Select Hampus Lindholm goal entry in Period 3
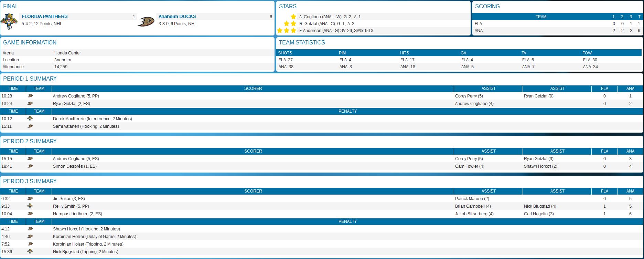The width and height of the screenshot is (644, 259). click(x=77, y=214)
